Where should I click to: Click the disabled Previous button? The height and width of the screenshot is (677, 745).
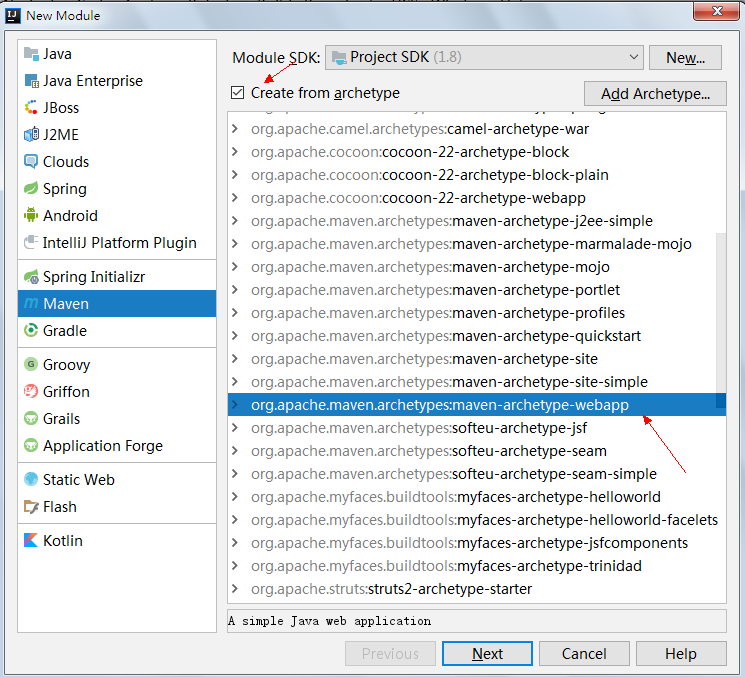tap(390, 654)
